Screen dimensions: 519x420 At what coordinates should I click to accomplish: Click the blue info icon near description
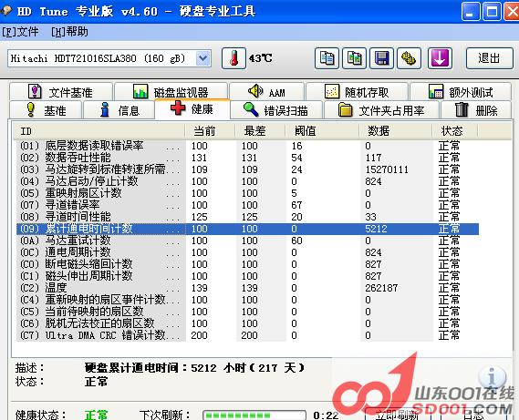[x=492, y=376]
